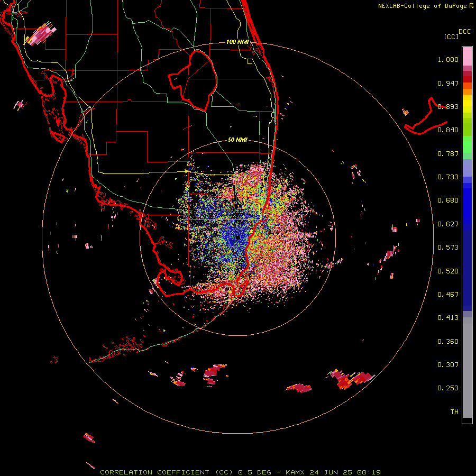The height and width of the screenshot is (476, 476).
Task: Click the 0.947 color scale value
Action: [448, 83]
